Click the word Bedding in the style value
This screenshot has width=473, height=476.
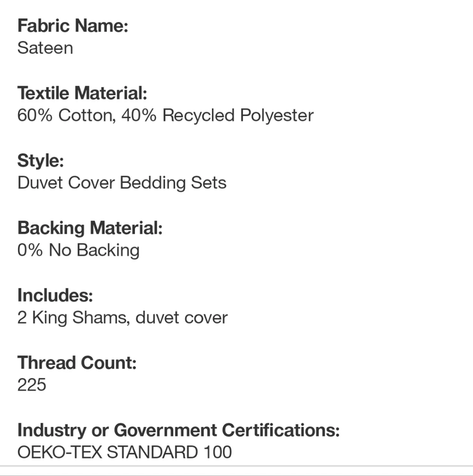click(x=152, y=183)
